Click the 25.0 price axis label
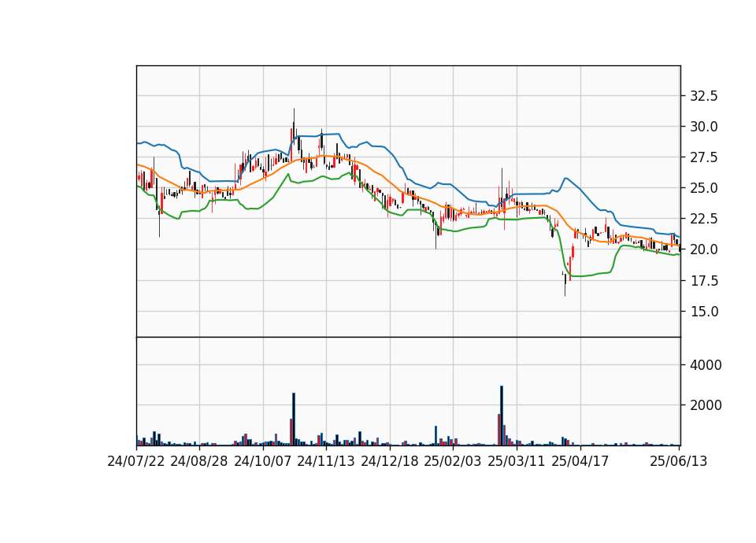This screenshot has width=756, height=543. click(704, 188)
